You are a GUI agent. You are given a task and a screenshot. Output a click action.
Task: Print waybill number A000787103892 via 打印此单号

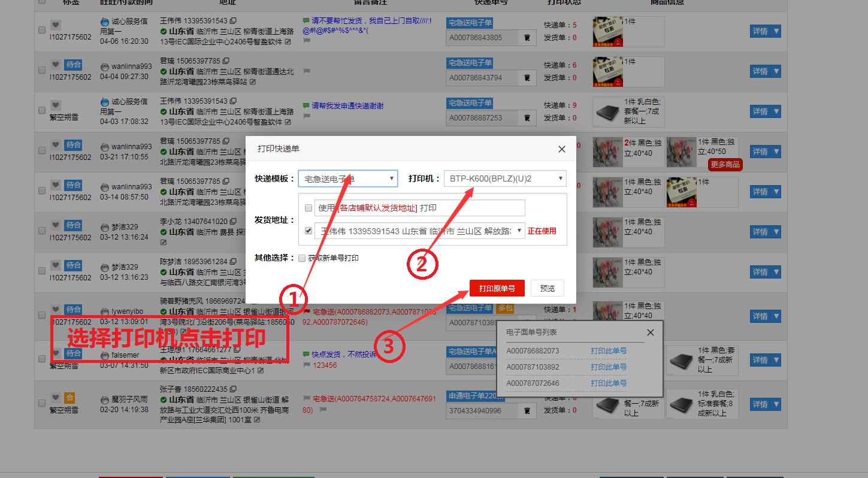point(609,367)
